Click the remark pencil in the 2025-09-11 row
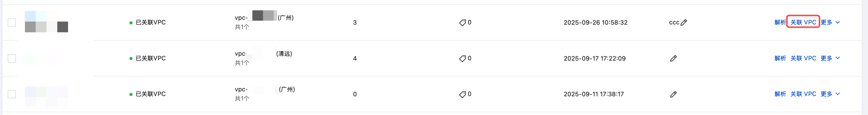868x115 pixels. point(673,94)
